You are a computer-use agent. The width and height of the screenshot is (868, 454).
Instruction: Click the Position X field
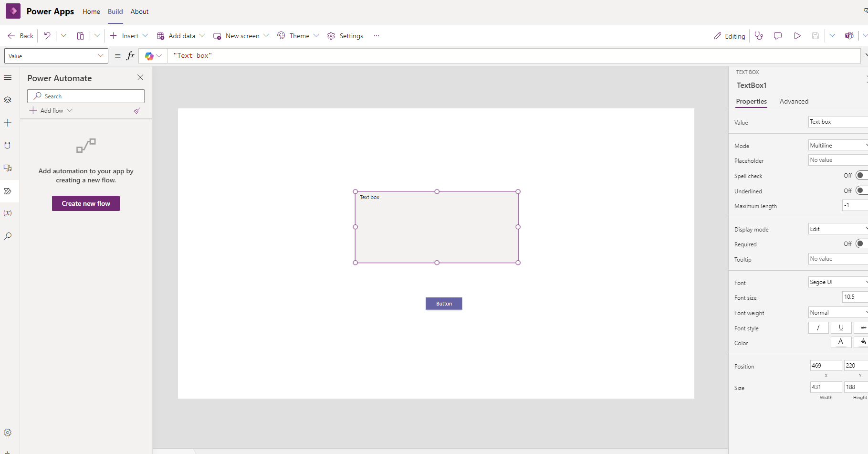point(826,365)
